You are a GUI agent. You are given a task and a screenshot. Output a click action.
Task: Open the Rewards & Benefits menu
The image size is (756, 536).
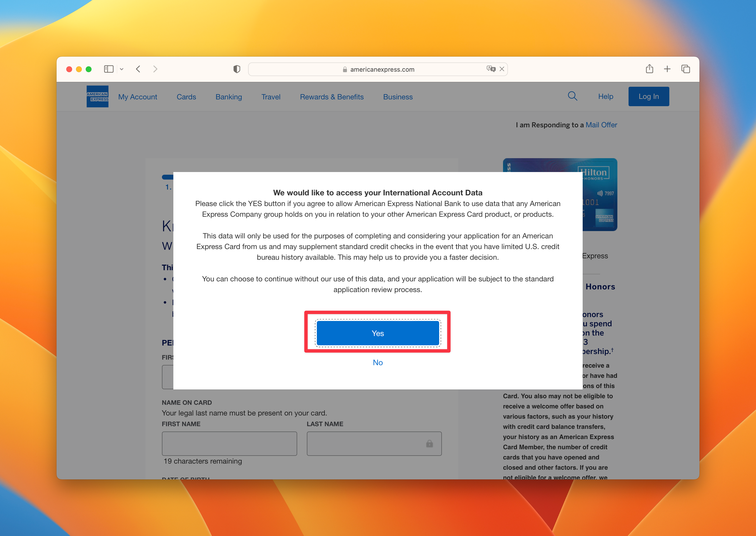coord(332,97)
